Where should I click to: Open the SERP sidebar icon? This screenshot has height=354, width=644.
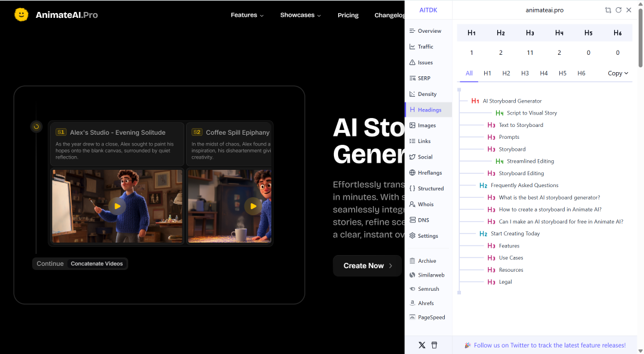(x=412, y=78)
